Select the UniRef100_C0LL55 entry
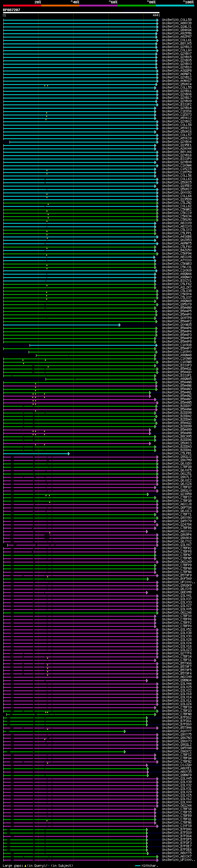Screen dimensions: 197x868 coord(177,88)
